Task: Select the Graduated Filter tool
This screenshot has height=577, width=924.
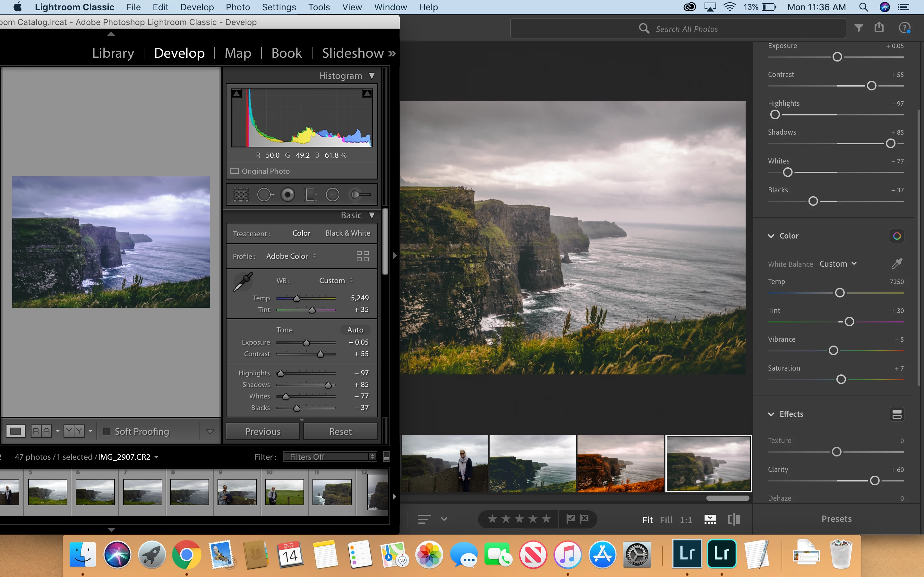Action: [x=310, y=195]
